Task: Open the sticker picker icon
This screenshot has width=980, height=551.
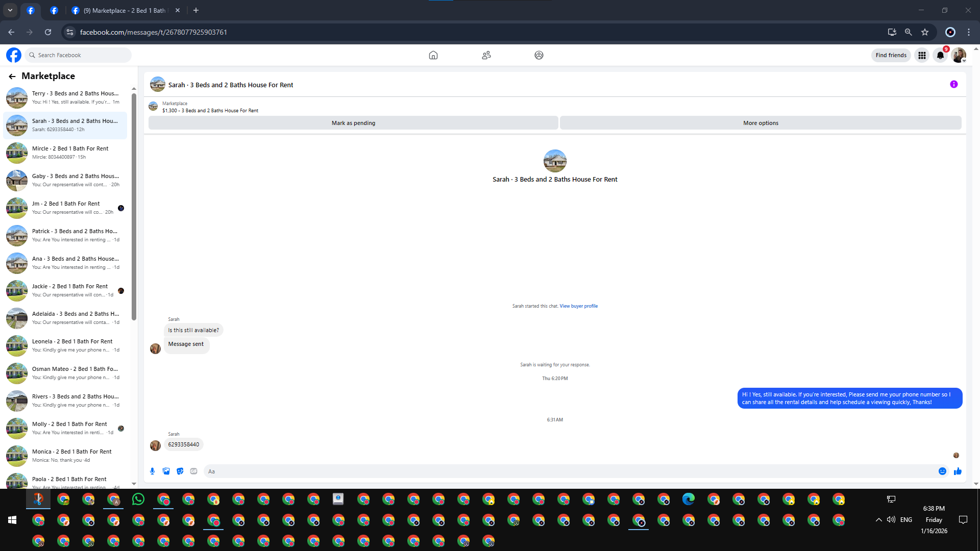Action: tap(180, 471)
